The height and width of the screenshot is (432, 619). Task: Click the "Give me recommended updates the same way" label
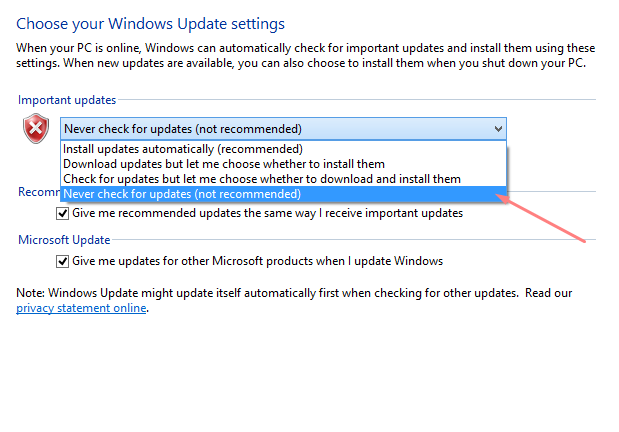268,213
